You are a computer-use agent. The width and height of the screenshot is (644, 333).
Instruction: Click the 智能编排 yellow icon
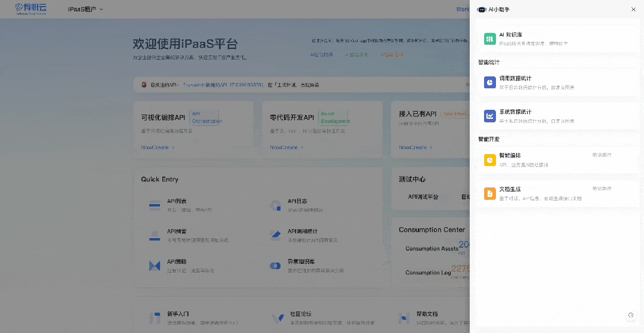[x=489, y=160]
